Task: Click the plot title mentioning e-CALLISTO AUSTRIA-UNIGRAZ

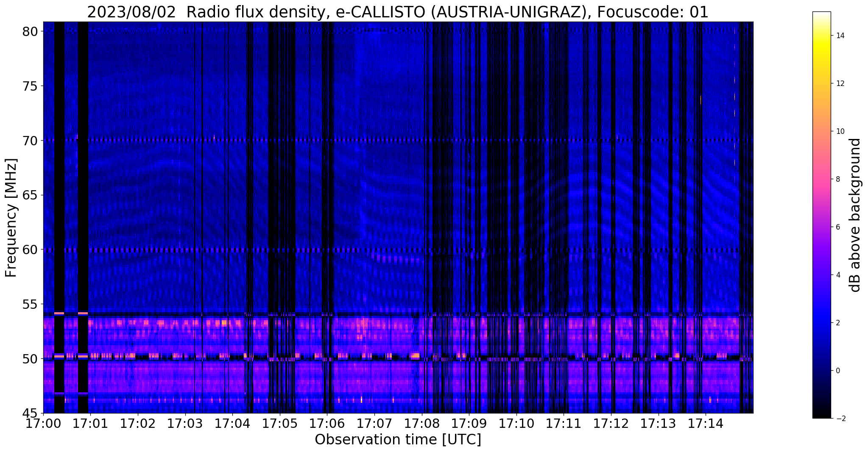Action: pos(398,12)
